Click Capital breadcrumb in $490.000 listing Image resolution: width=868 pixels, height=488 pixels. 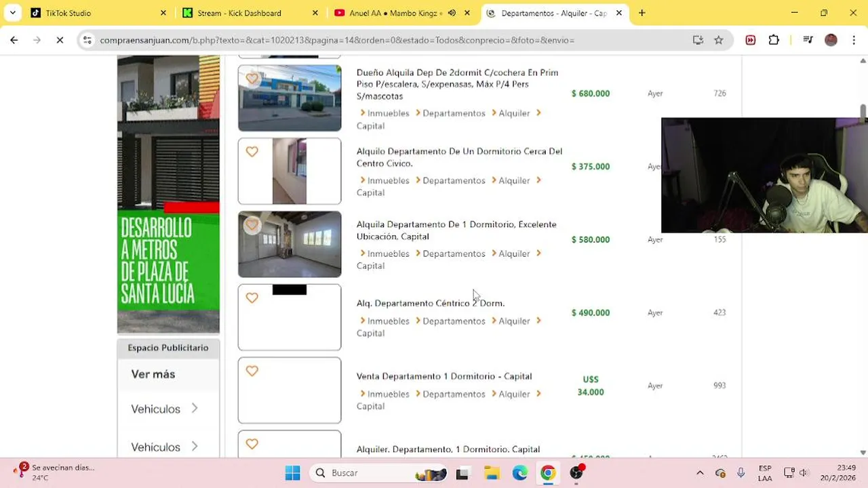[370, 333]
